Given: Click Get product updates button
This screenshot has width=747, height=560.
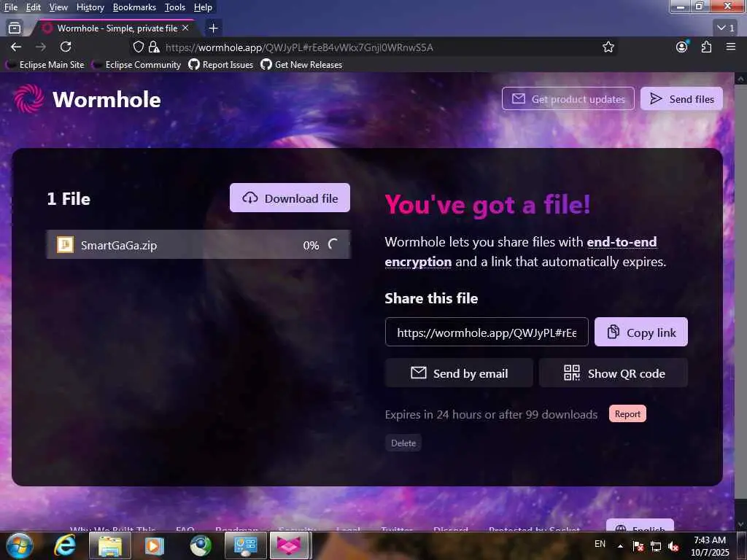Looking at the screenshot, I should [568, 98].
